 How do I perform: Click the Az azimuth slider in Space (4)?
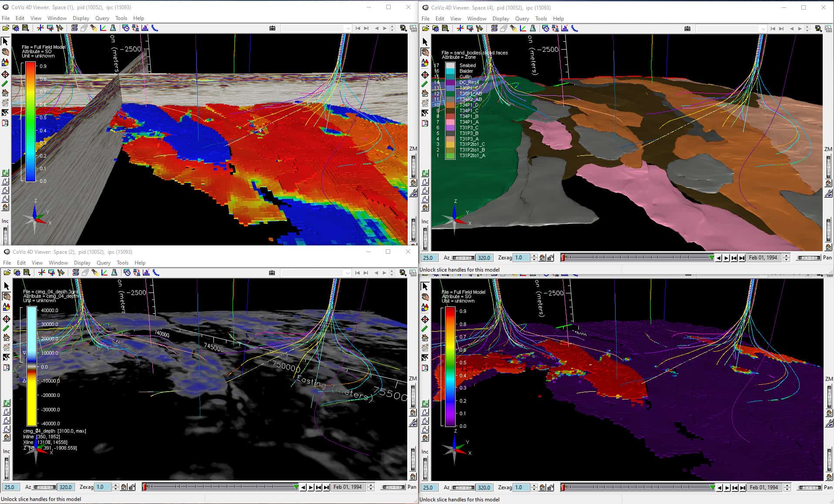(463, 258)
